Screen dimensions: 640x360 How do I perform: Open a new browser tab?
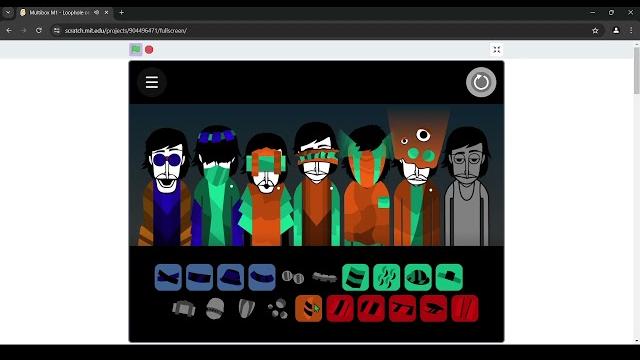(121, 13)
